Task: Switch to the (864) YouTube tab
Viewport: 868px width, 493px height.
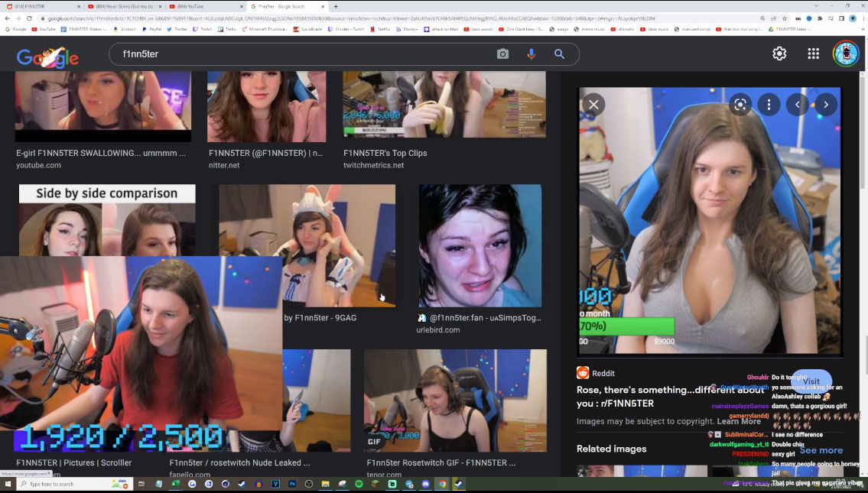Action: coord(206,7)
